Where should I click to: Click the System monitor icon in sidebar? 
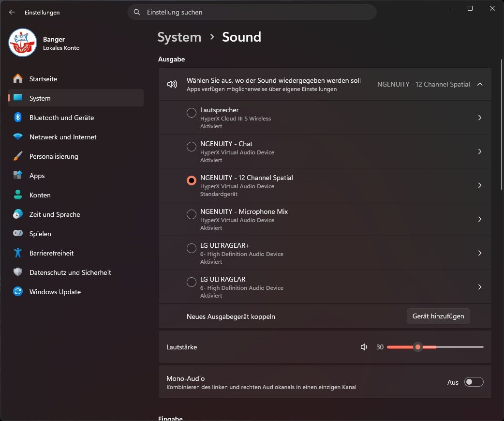click(x=18, y=98)
